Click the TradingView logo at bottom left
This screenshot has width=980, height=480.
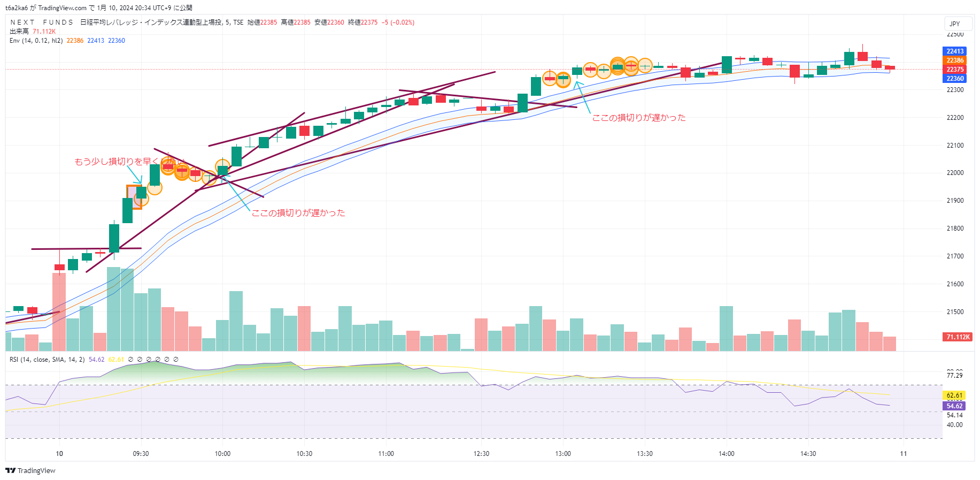coord(30,470)
